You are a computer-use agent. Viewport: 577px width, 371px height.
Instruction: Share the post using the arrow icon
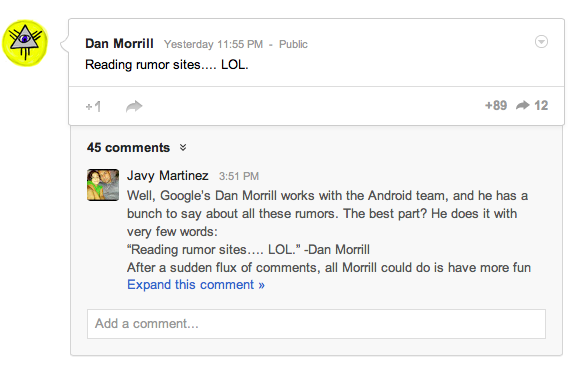[x=134, y=106]
